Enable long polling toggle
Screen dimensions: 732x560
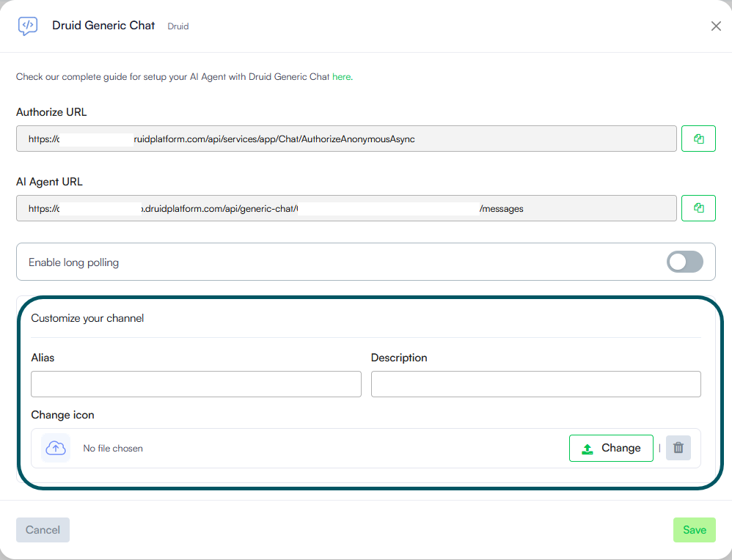[x=684, y=262]
